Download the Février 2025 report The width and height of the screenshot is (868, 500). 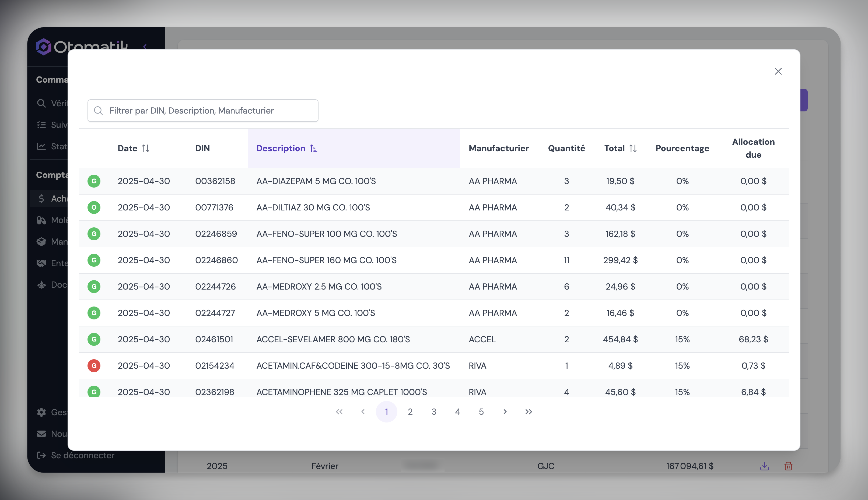[x=764, y=466]
